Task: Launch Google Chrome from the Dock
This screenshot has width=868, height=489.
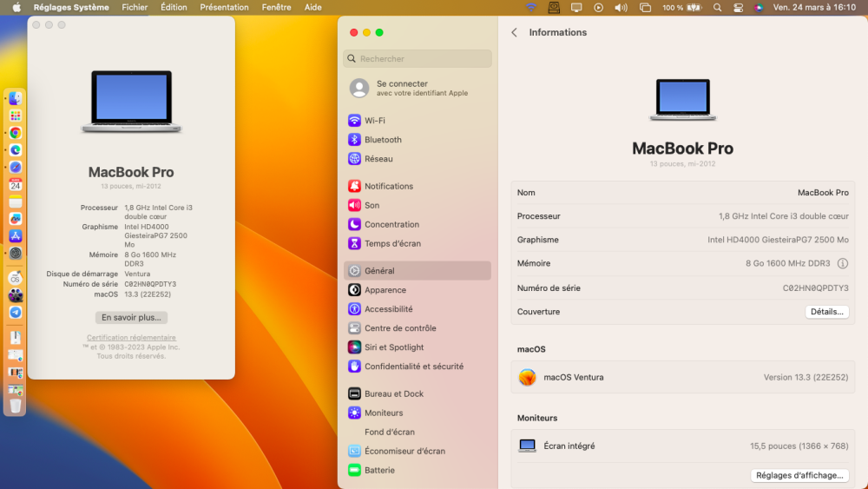Action: [16, 133]
